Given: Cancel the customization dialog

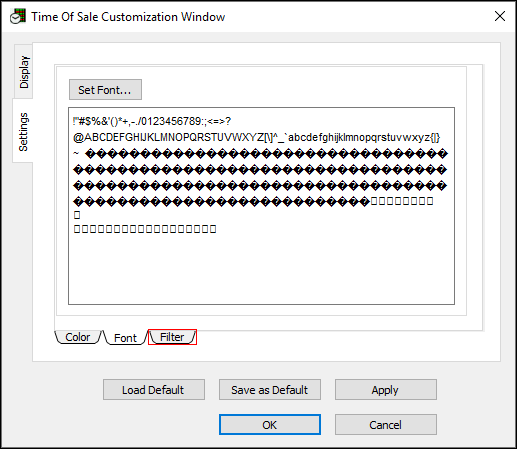Looking at the screenshot, I should [386, 425].
